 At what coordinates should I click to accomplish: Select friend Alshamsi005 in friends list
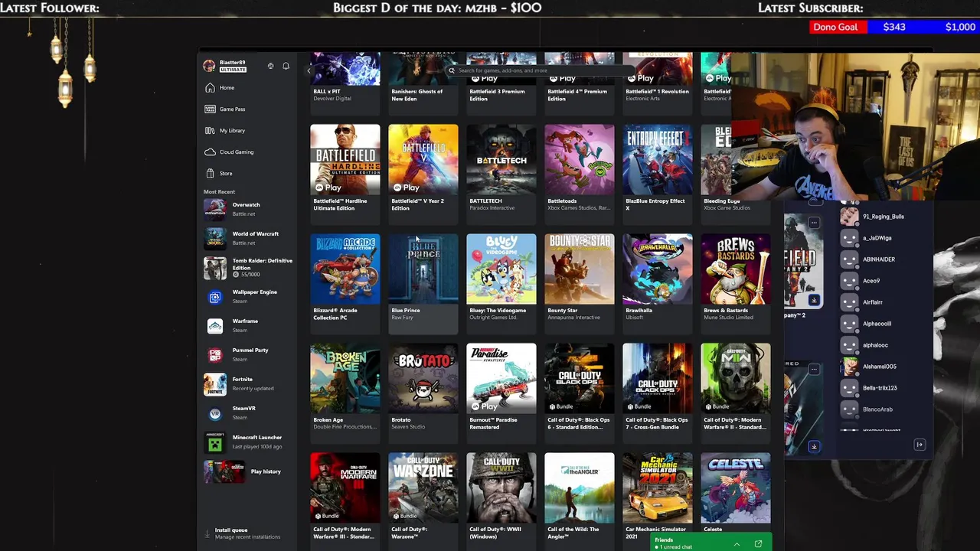pyautogui.click(x=881, y=367)
